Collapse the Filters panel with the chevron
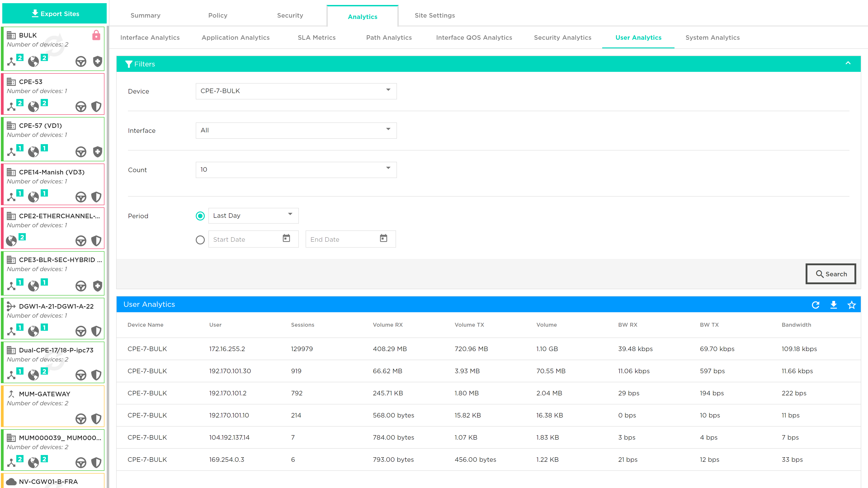Screen dimensions: 868x488 coord(848,63)
